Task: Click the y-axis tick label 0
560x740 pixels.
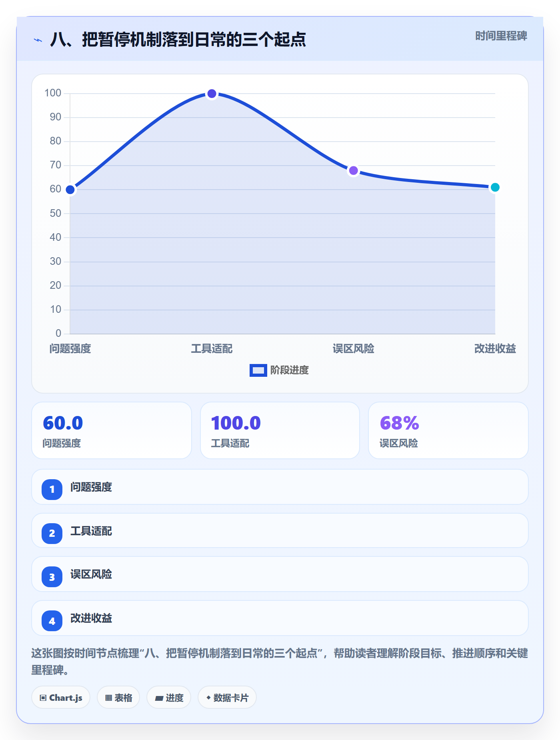Action: click(58, 333)
